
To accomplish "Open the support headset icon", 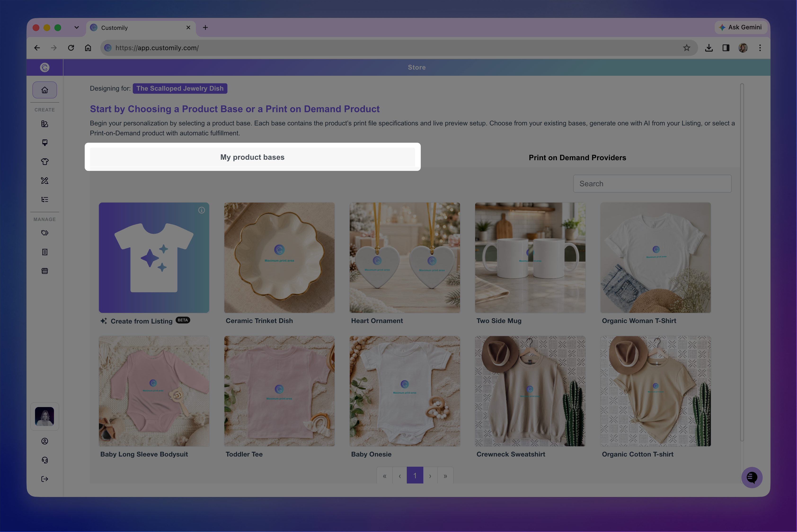I will (x=44, y=460).
